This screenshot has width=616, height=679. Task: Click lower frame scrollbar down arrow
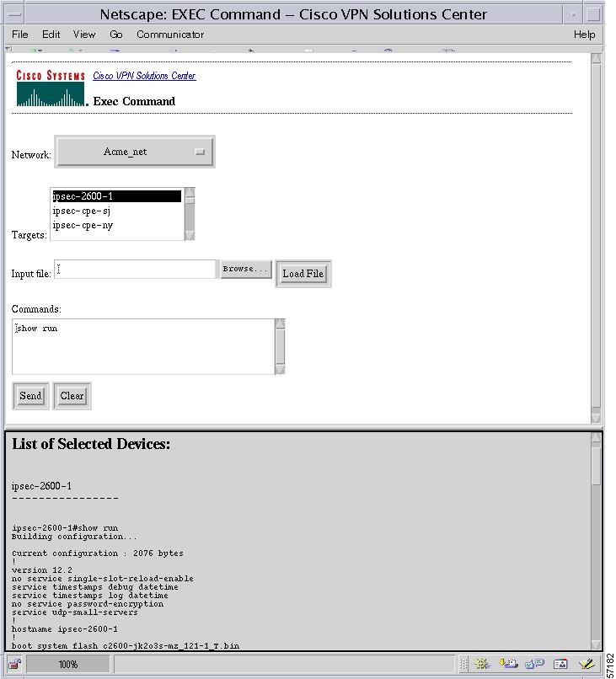(x=596, y=644)
